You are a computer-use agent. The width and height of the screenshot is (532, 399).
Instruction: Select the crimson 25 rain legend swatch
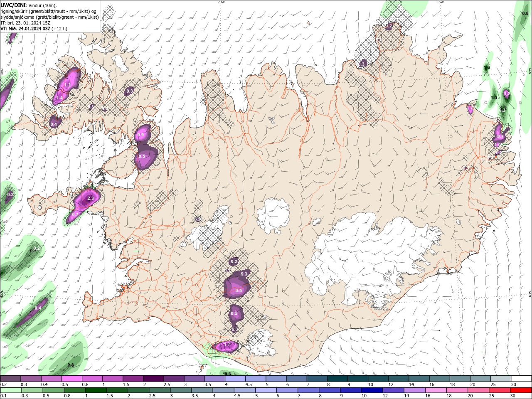499,390
